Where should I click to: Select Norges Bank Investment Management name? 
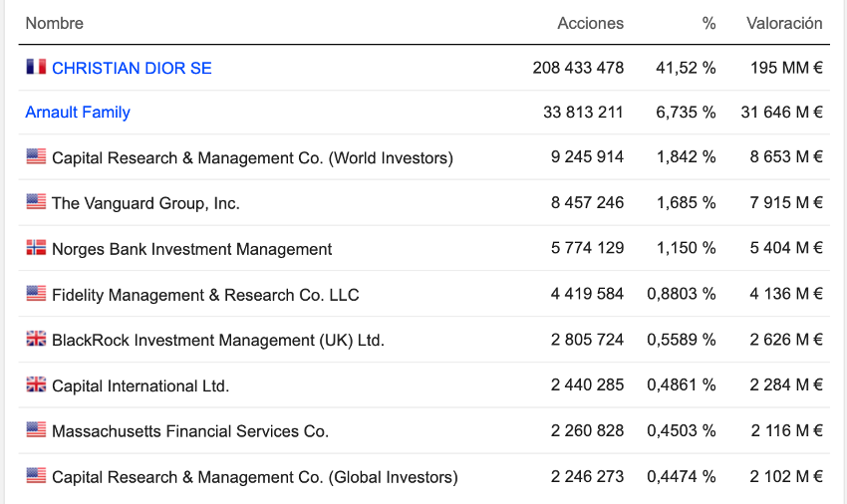(x=191, y=249)
